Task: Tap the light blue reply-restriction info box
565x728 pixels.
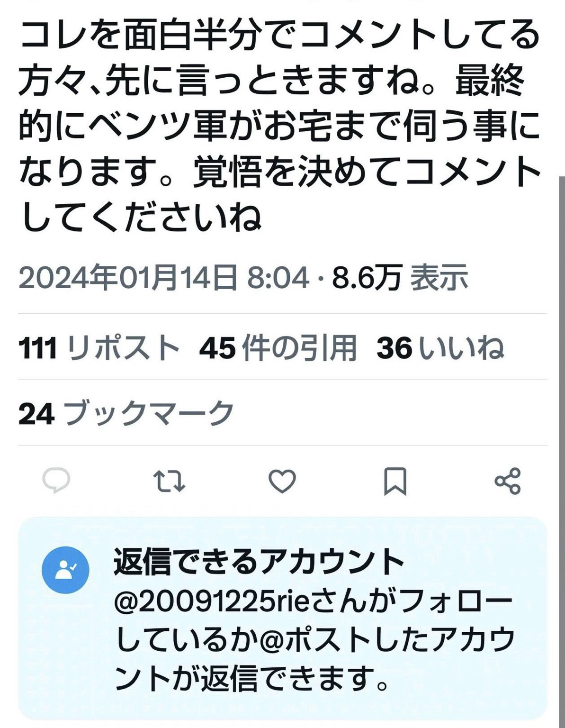Action: tap(283, 618)
